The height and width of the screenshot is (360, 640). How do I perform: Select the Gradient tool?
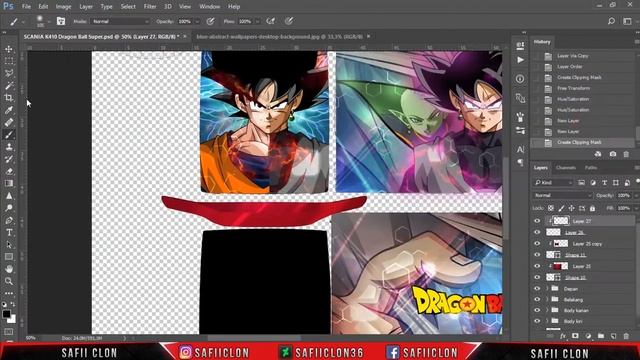(9, 184)
